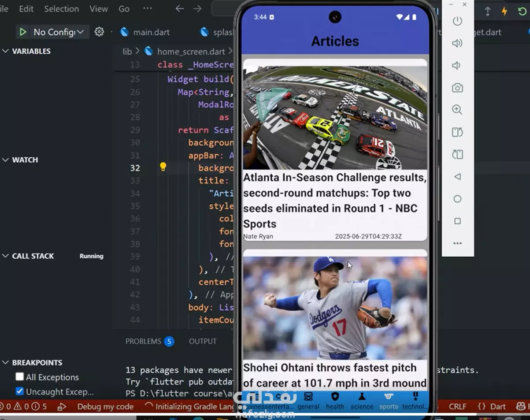The width and height of the screenshot is (530, 420).
Task: Open launch.json with the gear icon
Action: coord(99,32)
